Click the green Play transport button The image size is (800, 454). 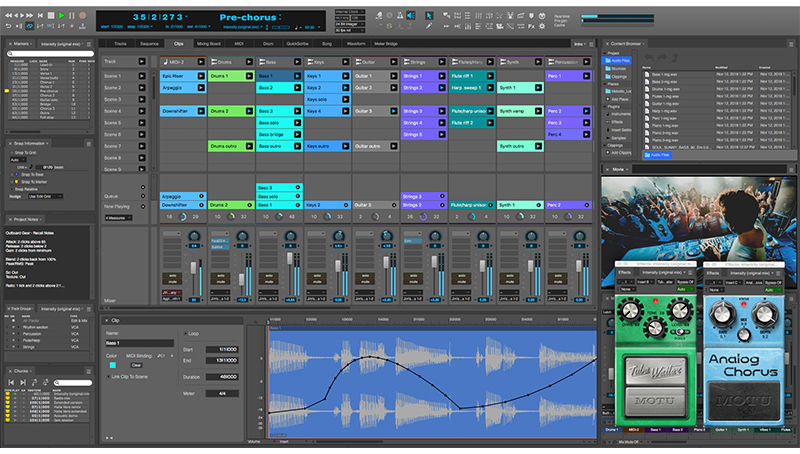click(61, 16)
